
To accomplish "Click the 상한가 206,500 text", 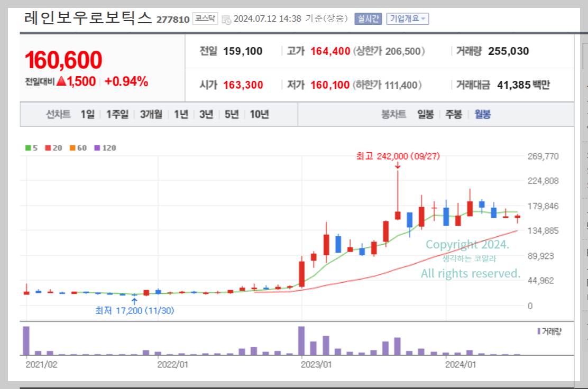I will (389, 51).
